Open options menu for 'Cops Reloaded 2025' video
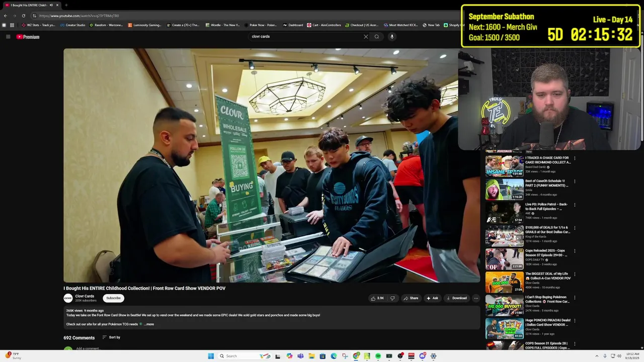644x362 pixels. point(575,251)
